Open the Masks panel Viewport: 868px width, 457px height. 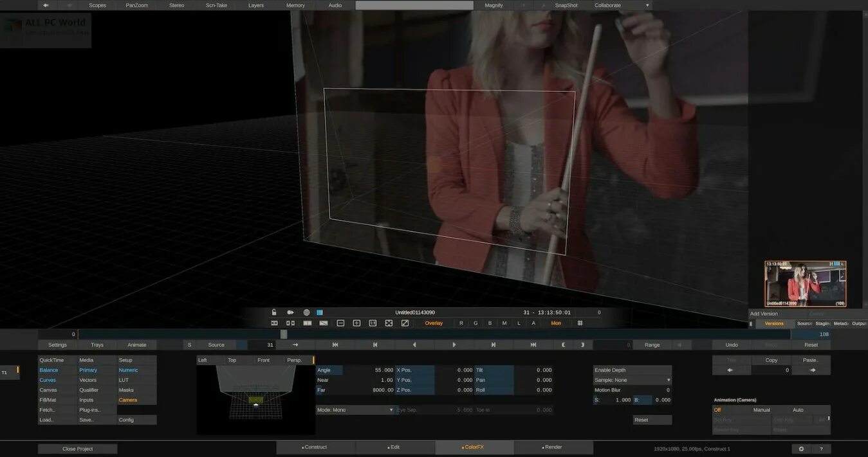tap(136, 390)
